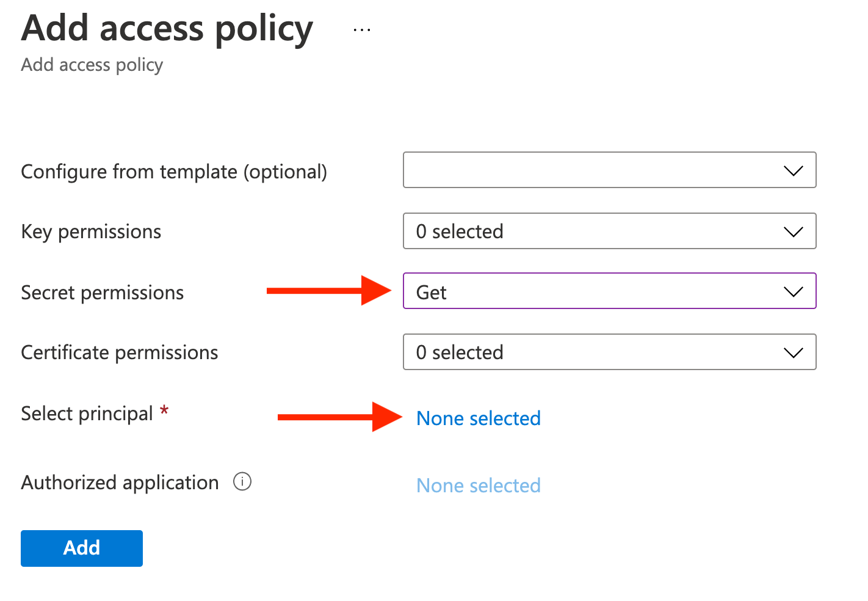Click the Get value in Secret permissions
The height and width of the screenshot is (601, 868).
click(431, 292)
